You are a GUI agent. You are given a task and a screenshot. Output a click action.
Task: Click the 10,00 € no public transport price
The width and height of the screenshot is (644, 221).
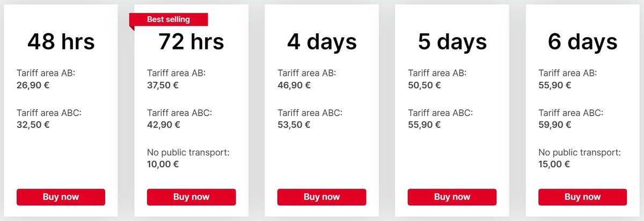pyautogui.click(x=163, y=164)
